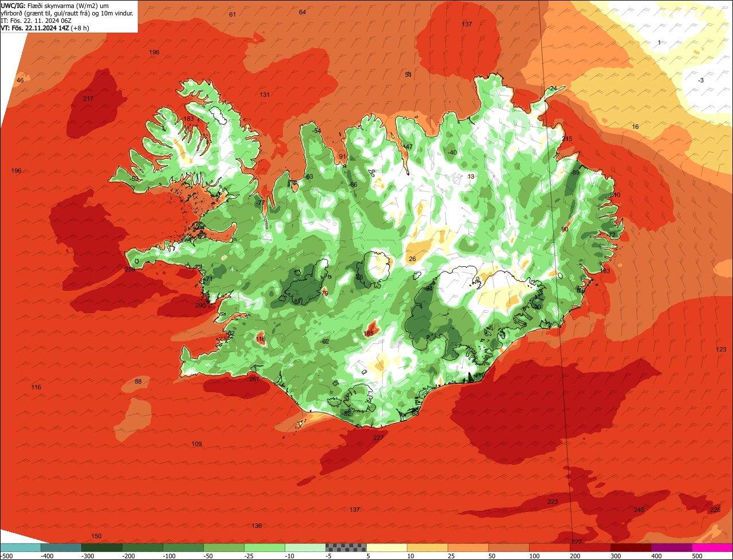Click the checkered legend swatch from -5 to 5
This screenshot has width=733, height=560.
click(x=346, y=547)
